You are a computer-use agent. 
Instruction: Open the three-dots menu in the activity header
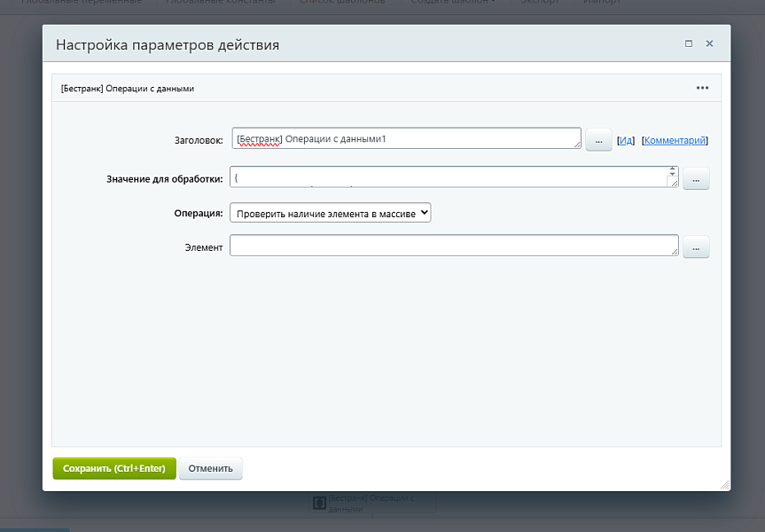click(x=702, y=88)
